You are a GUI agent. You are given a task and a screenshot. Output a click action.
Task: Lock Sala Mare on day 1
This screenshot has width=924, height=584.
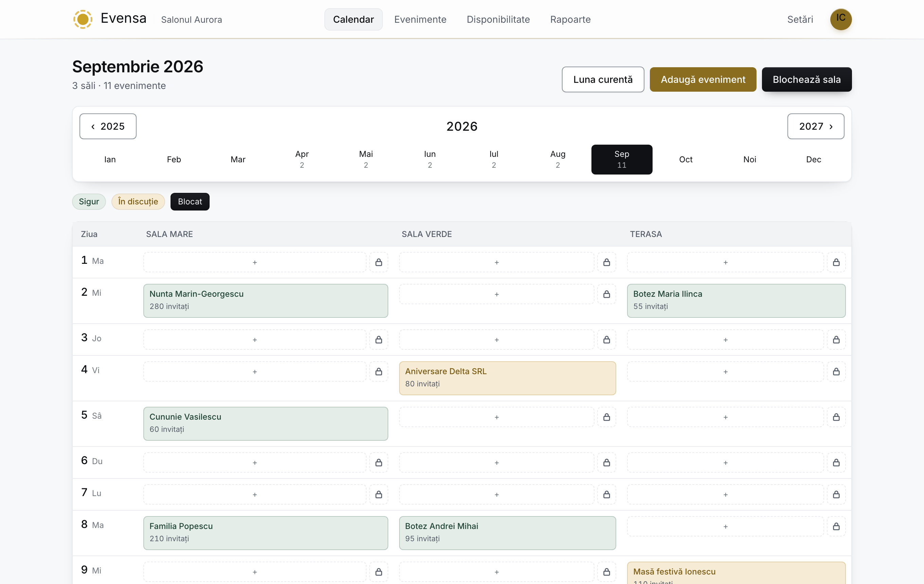(379, 262)
